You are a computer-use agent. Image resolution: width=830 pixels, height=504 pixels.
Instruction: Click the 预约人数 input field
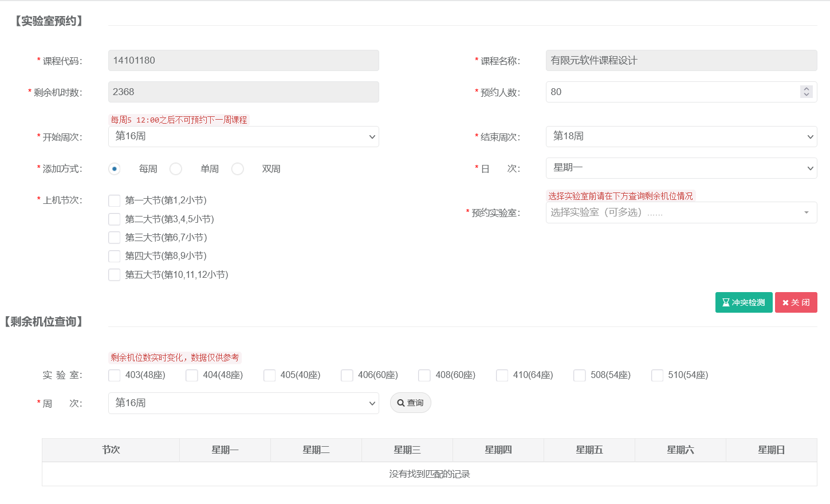pos(670,92)
